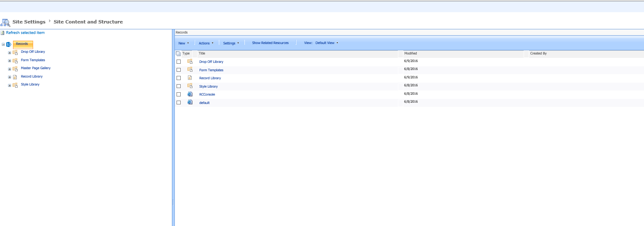Sort by the Created By column header
644x226 pixels.
point(538,54)
